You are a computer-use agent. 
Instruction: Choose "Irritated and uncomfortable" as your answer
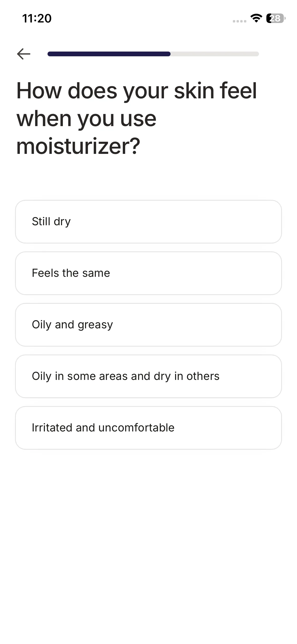pyautogui.click(x=148, y=428)
